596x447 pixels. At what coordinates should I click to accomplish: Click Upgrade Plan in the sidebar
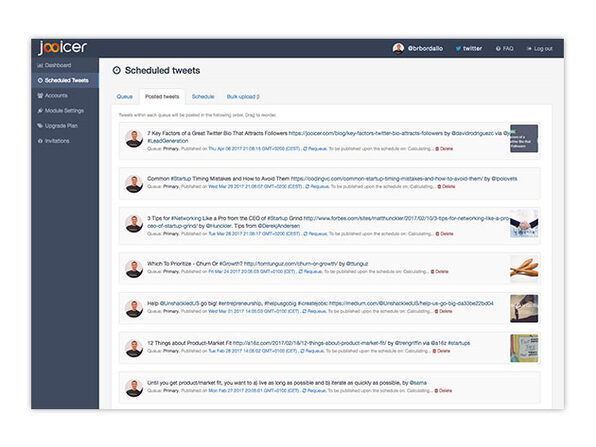(57, 126)
